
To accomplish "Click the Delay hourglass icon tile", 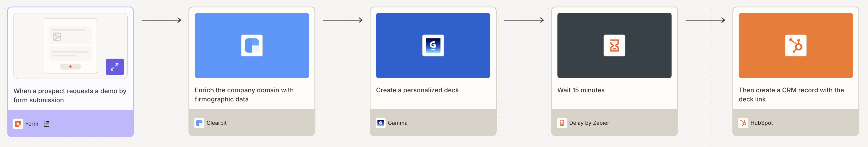I will [x=614, y=46].
